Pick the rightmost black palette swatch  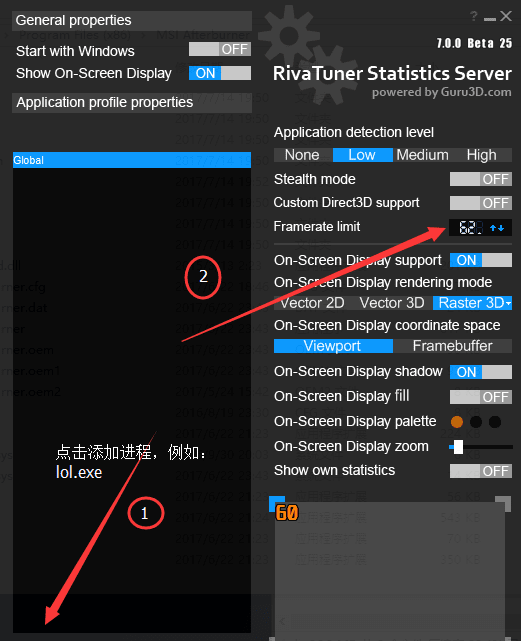click(495, 421)
